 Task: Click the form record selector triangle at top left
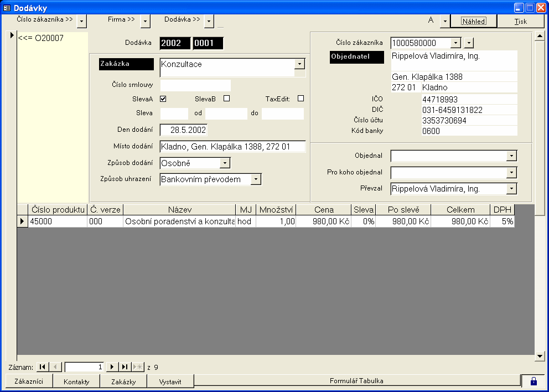(12, 35)
